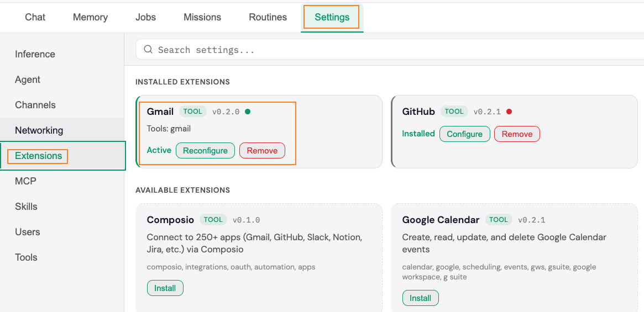
Task: Open the Chat tab
Action: click(x=35, y=17)
